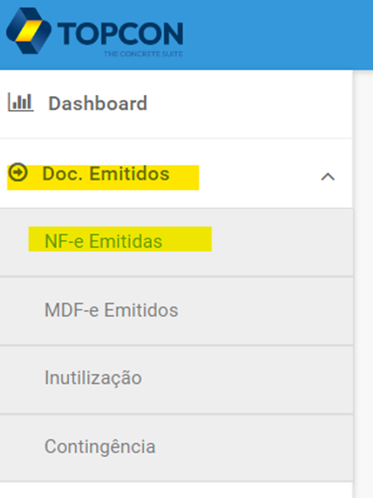Click empty space right of MDF-e Emitidos text
Viewport: 373px width, 498px height.
coord(265,311)
